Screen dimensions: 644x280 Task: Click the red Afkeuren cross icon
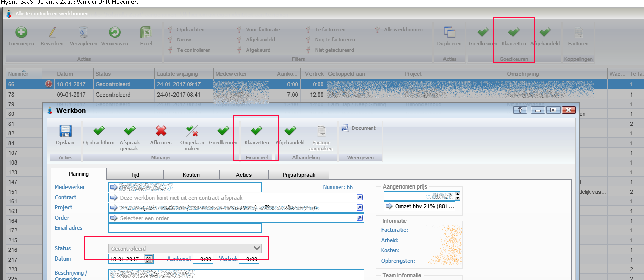pos(161,132)
